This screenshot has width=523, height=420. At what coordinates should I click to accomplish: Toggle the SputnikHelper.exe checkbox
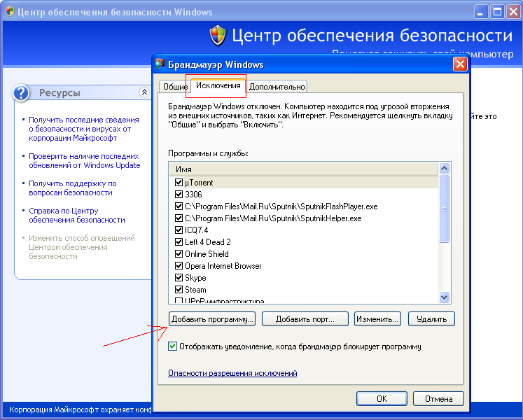coord(179,218)
